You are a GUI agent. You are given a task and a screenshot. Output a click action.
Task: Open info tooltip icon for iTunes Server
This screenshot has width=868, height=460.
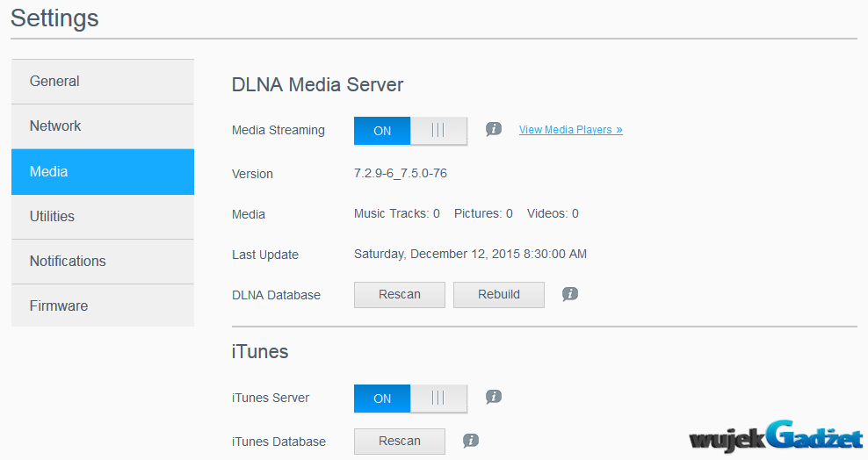point(494,397)
